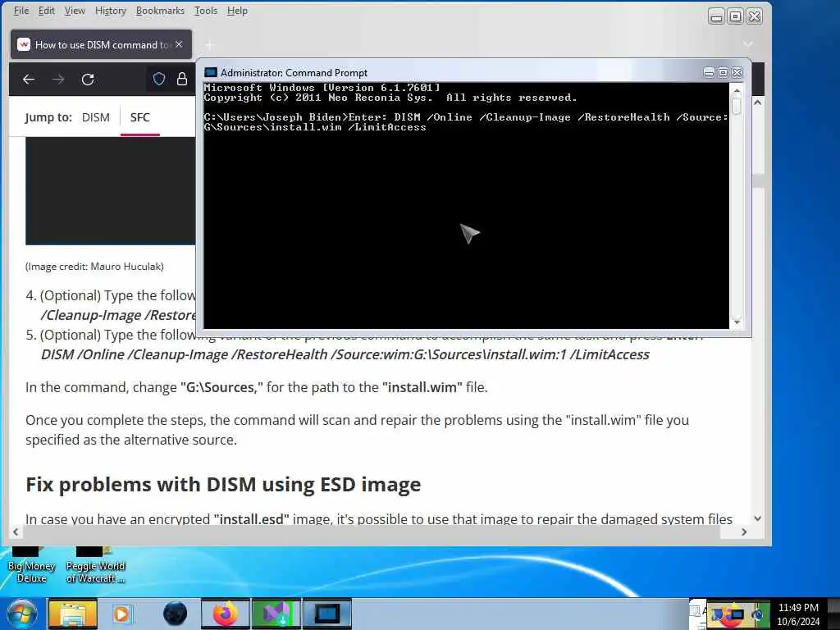Maximize the Command Prompt window
Image resolution: width=840 pixels, height=630 pixels.
coord(723,72)
